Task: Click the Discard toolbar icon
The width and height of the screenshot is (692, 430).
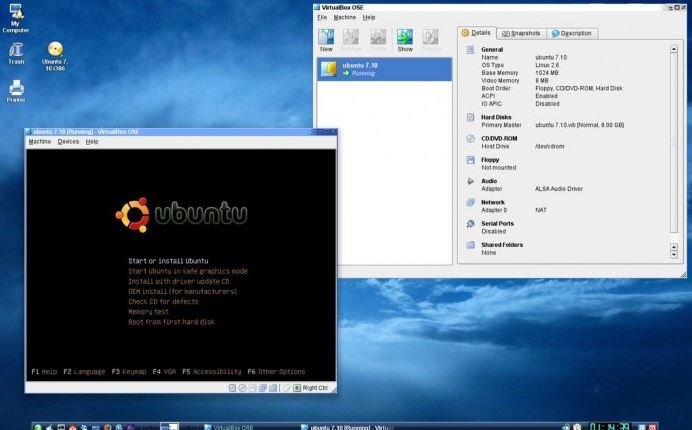Action: point(430,41)
